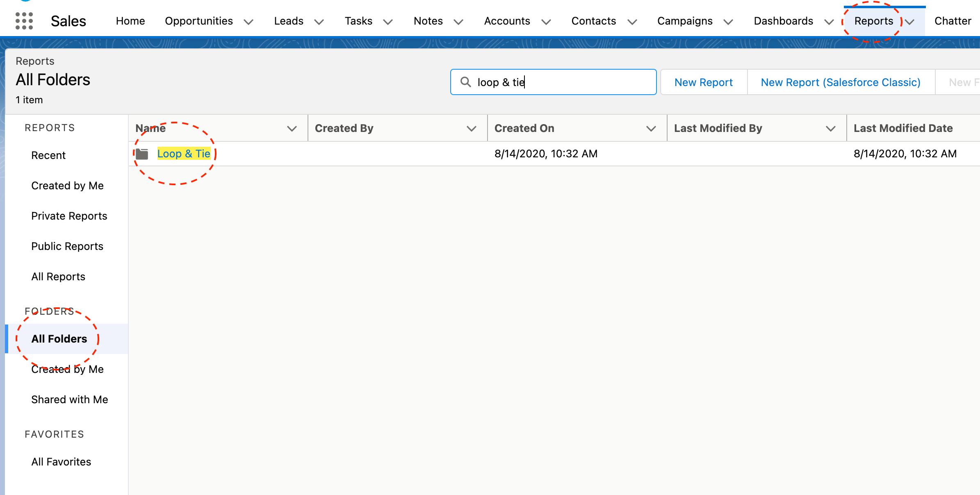Select All Reports in sidebar

(x=58, y=277)
